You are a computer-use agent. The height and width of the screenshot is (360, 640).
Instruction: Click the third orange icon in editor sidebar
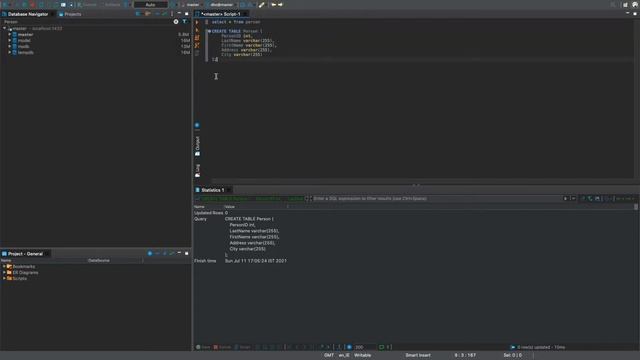pos(197,38)
